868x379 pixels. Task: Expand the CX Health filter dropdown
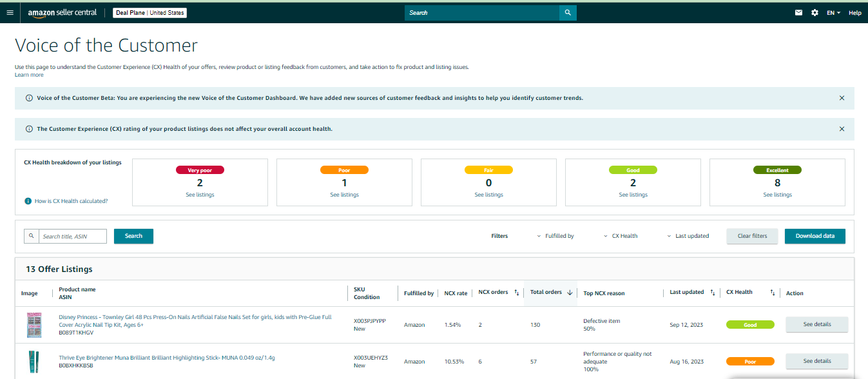coord(621,236)
